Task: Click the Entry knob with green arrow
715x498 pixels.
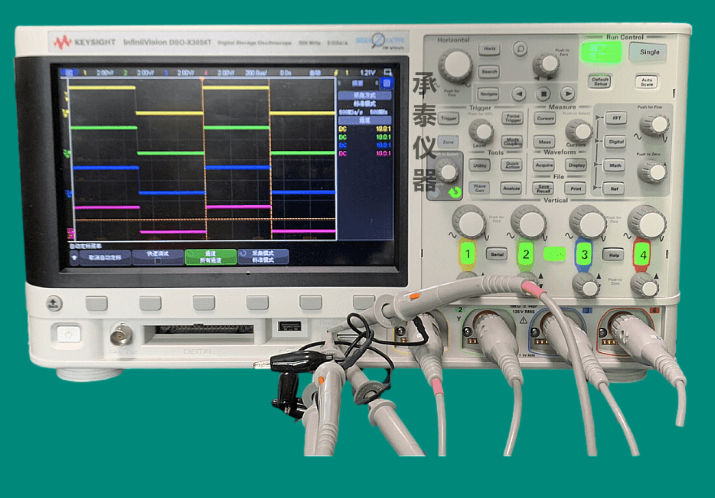Action: tap(446, 171)
